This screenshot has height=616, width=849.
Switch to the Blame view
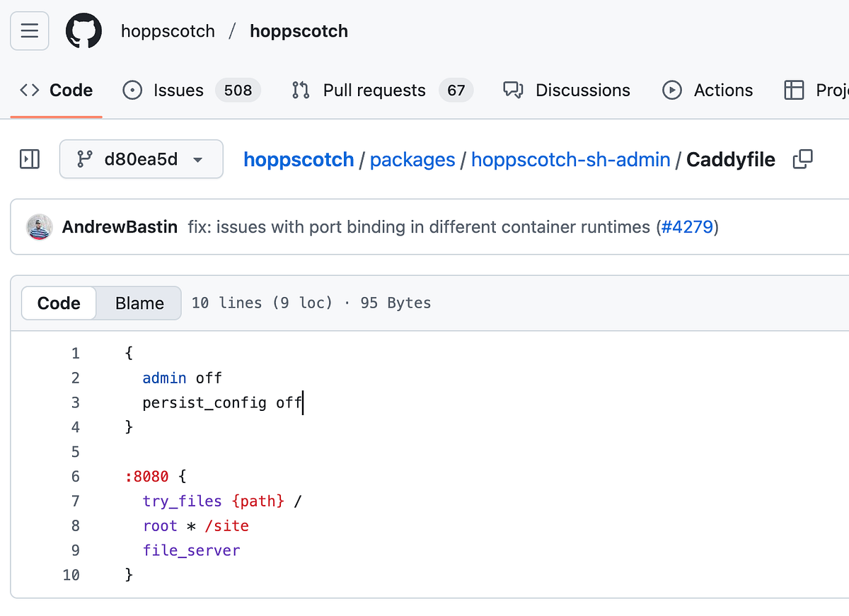tap(139, 303)
